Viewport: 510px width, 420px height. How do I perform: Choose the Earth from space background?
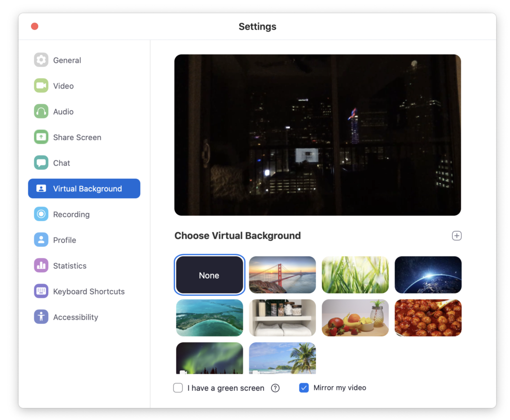[x=428, y=275]
